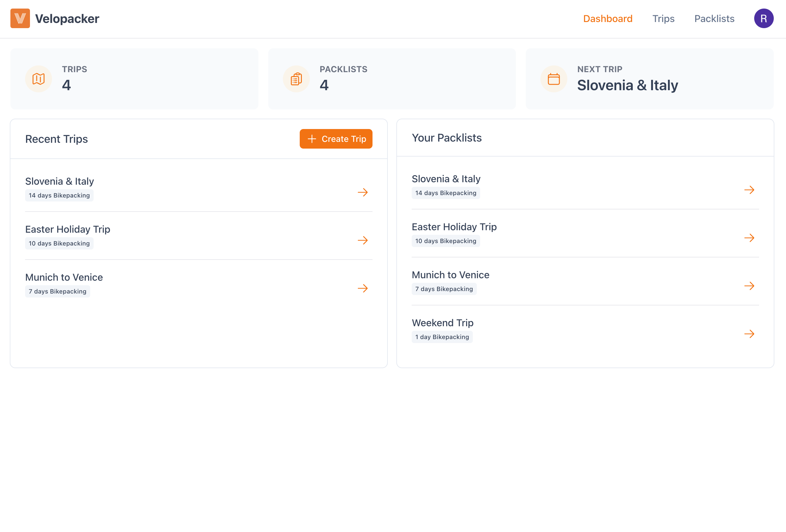The image size is (786, 532).
Task: Open Easter Holiday Trip via its arrow
Action: pos(362,240)
